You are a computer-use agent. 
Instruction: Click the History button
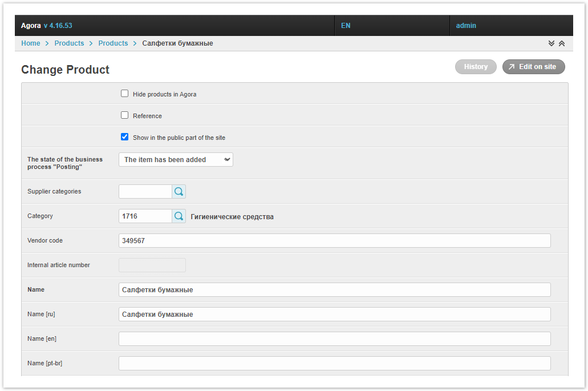(x=476, y=67)
